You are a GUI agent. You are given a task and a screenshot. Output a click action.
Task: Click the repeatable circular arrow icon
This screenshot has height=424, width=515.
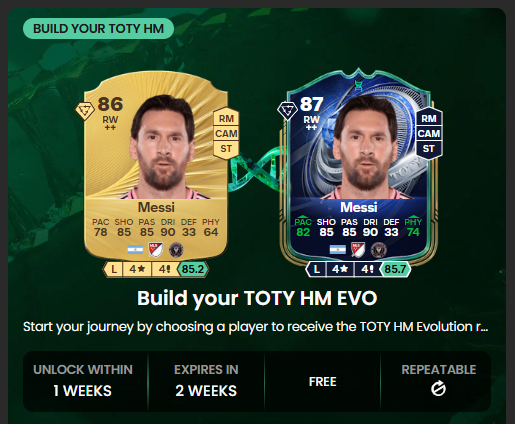438,388
